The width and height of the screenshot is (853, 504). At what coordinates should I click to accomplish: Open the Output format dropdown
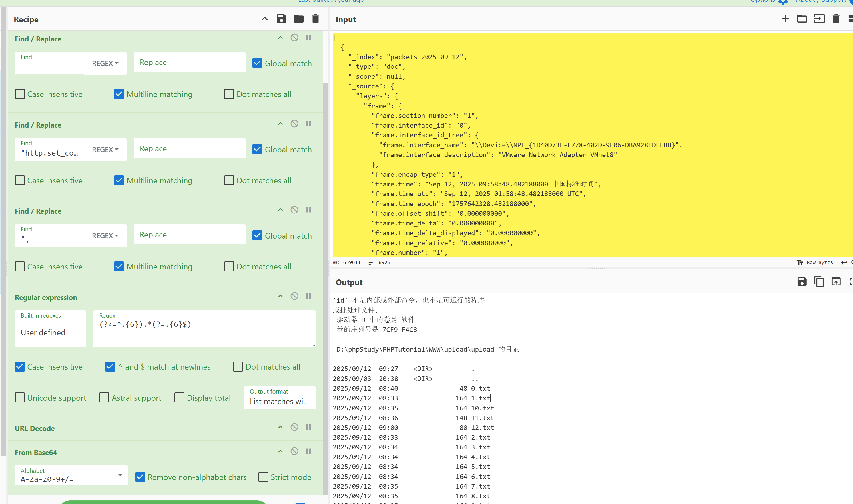click(x=279, y=398)
